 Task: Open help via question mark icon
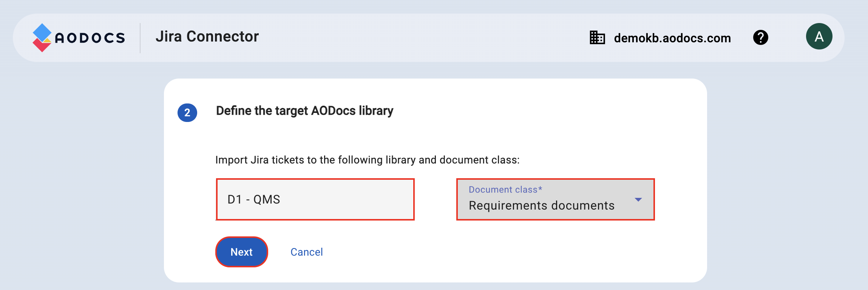(x=760, y=37)
